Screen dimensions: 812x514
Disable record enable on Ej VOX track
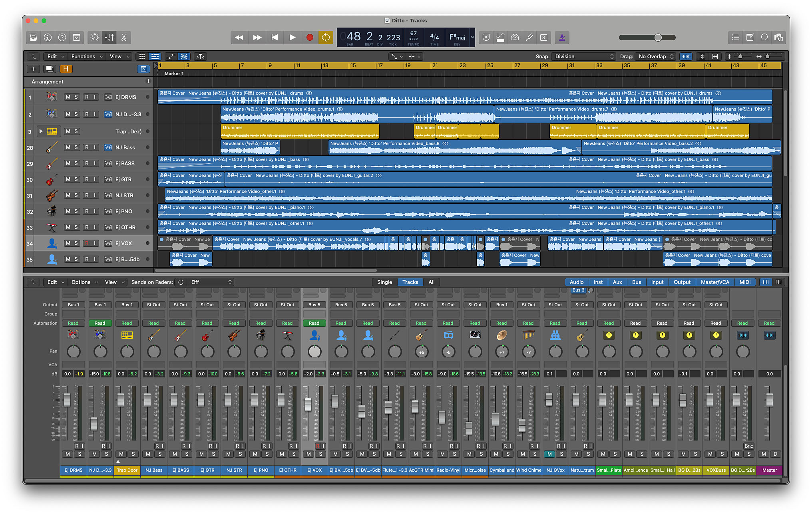[87, 243]
